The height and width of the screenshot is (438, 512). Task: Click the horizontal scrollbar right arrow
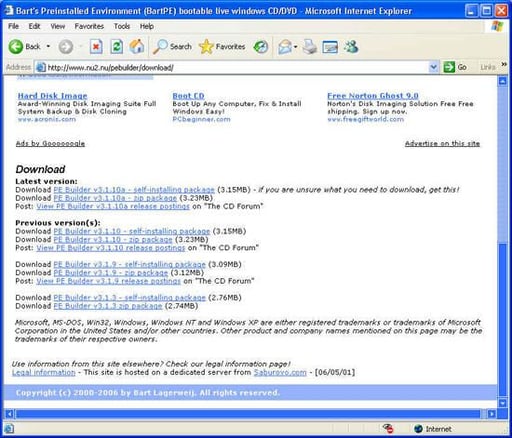coord(491,414)
